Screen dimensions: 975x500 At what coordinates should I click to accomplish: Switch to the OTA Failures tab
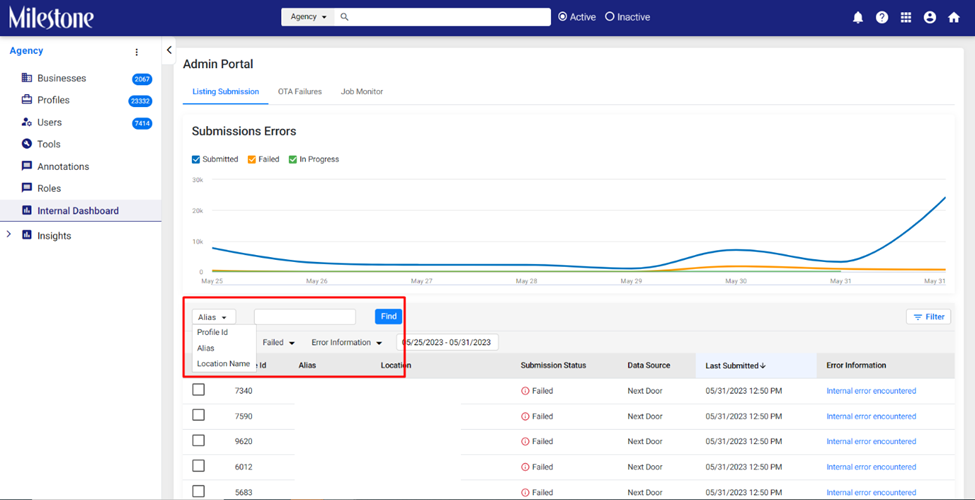300,91
